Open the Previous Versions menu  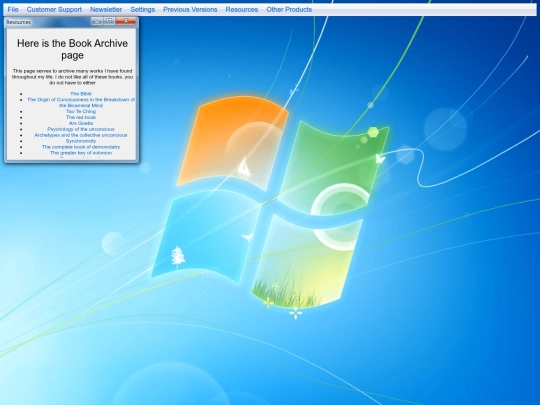[190, 10]
